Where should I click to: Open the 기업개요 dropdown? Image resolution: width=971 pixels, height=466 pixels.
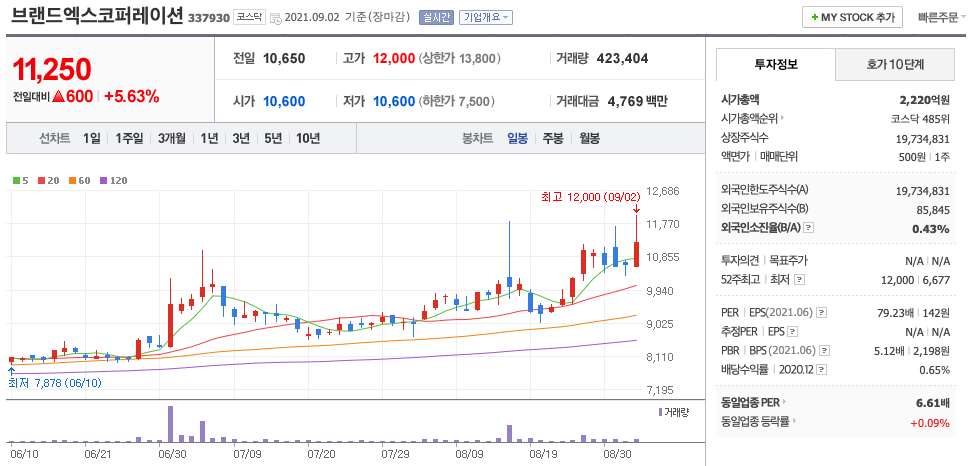coord(486,17)
